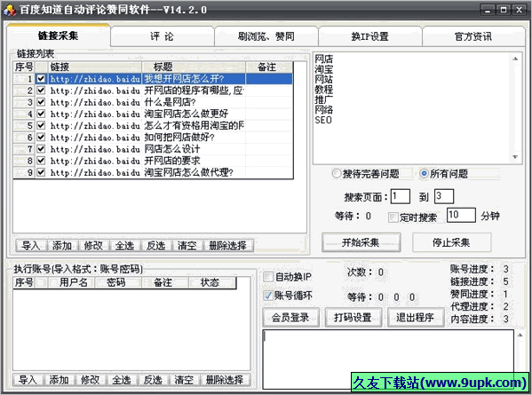Uncheck the checkbox in link row 1
Viewport: 532px width, 395px height.
[41, 79]
